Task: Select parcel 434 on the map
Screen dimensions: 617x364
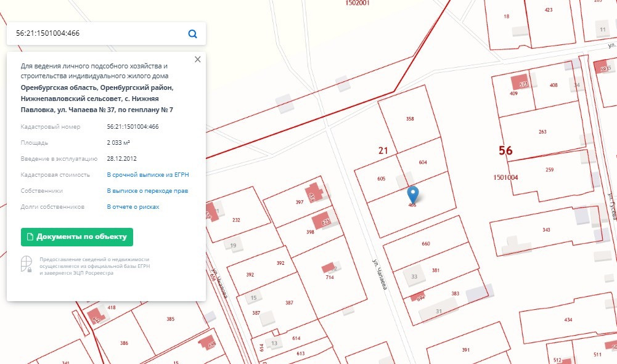Action: pos(568,320)
